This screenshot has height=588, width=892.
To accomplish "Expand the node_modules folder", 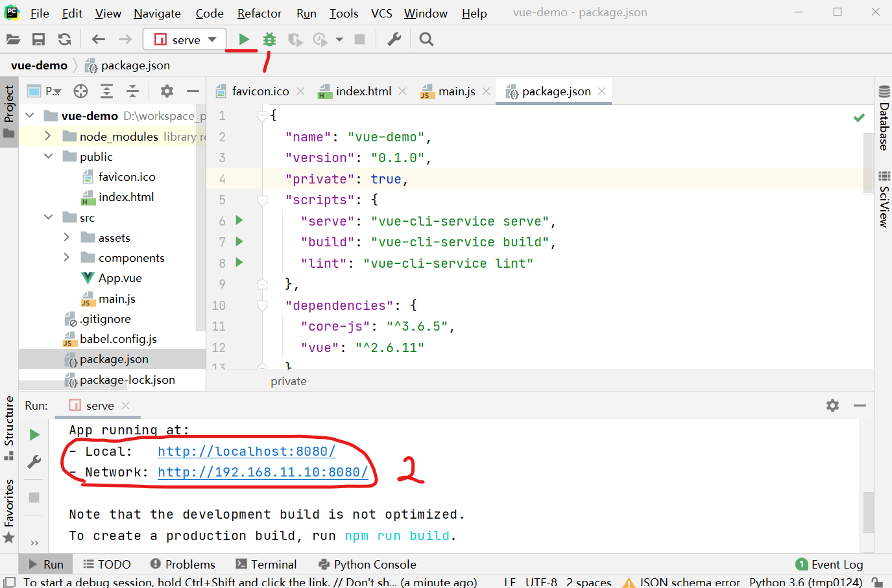I will 48,136.
